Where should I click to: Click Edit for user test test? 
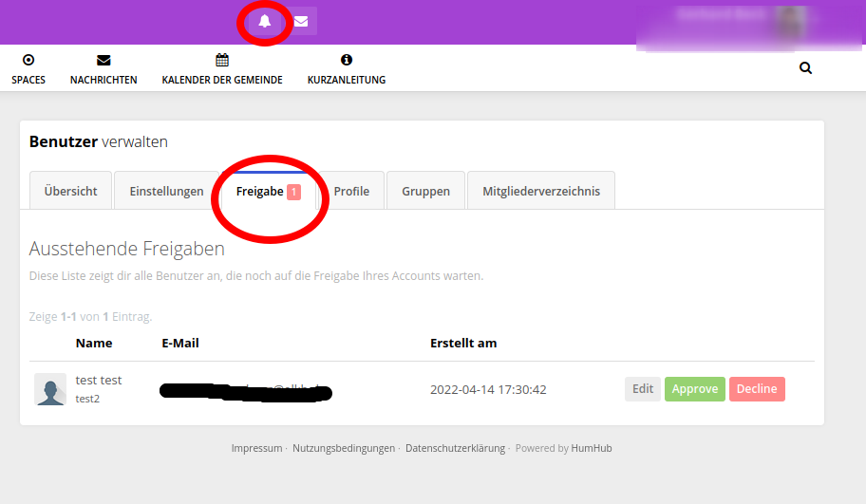point(642,389)
